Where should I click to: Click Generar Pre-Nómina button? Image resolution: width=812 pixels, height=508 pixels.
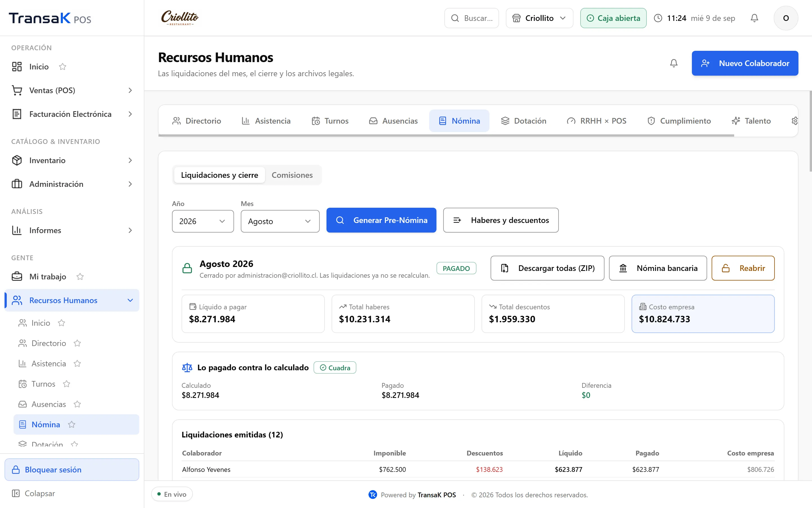tap(381, 220)
